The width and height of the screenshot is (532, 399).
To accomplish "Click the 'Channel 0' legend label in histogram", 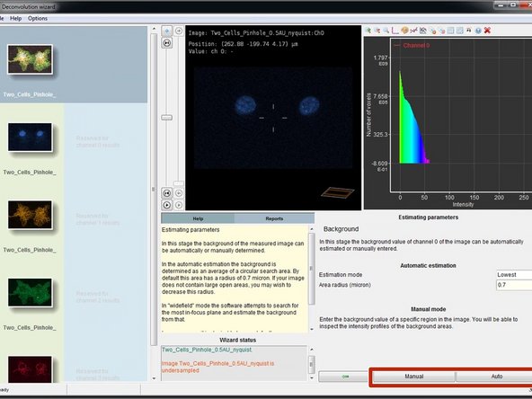I will click(416, 46).
